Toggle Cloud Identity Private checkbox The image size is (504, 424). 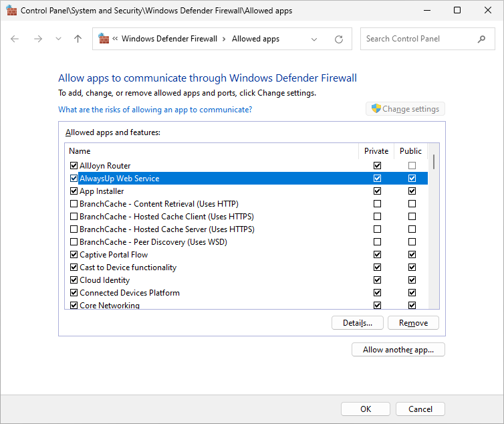coord(377,280)
